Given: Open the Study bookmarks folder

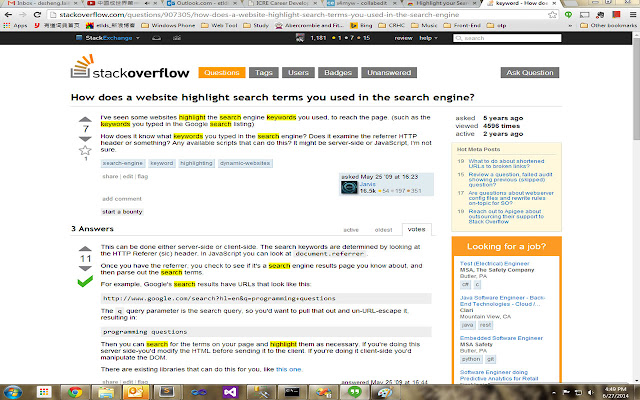Looking at the screenshot, I should pyautogui.click(x=256, y=25).
